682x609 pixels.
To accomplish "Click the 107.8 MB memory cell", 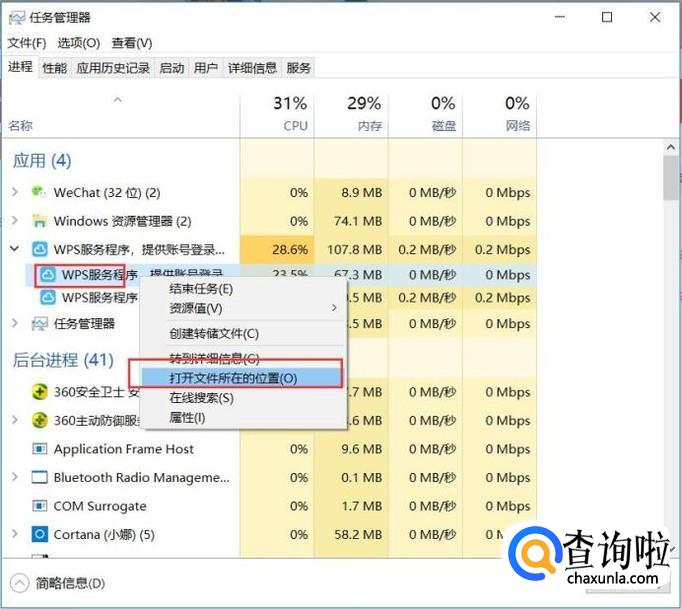I will click(351, 250).
